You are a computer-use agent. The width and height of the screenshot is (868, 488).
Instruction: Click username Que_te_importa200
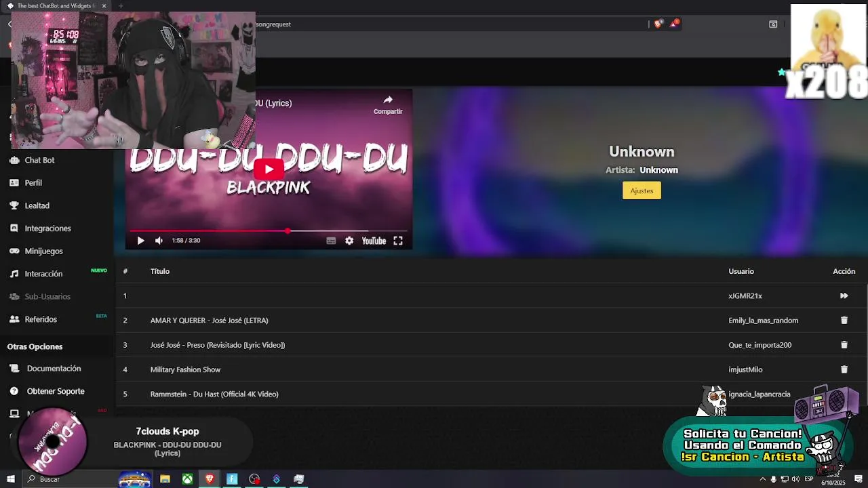759,345
